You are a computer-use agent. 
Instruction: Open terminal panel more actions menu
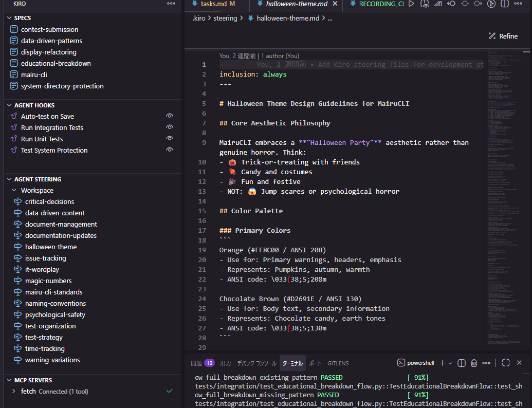[x=486, y=363]
